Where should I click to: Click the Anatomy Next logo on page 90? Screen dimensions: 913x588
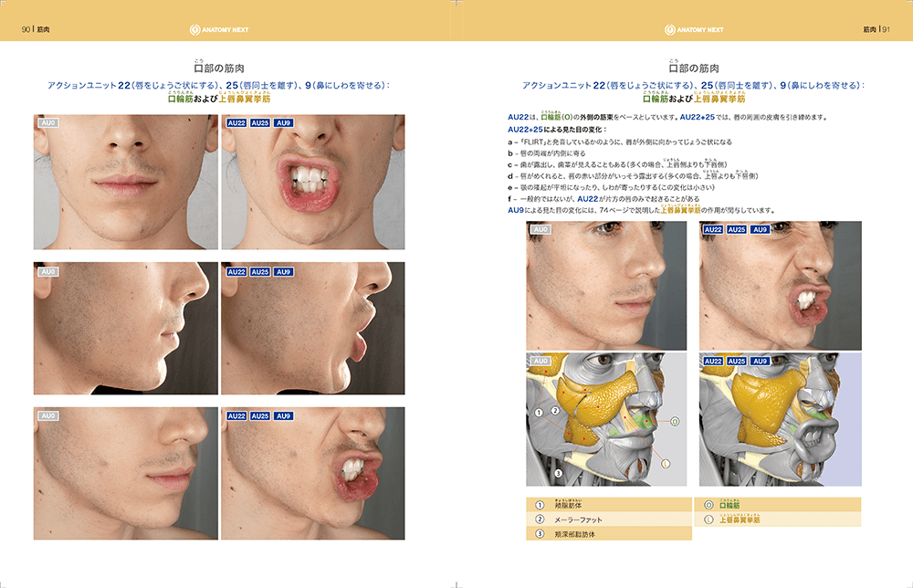219,30
